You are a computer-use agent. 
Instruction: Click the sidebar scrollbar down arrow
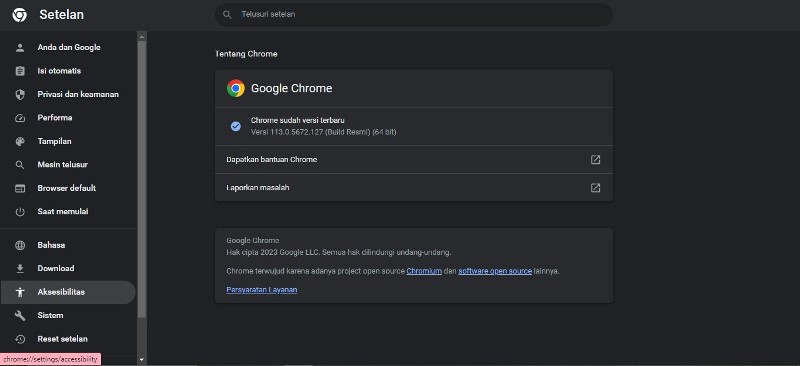tap(142, 360)
